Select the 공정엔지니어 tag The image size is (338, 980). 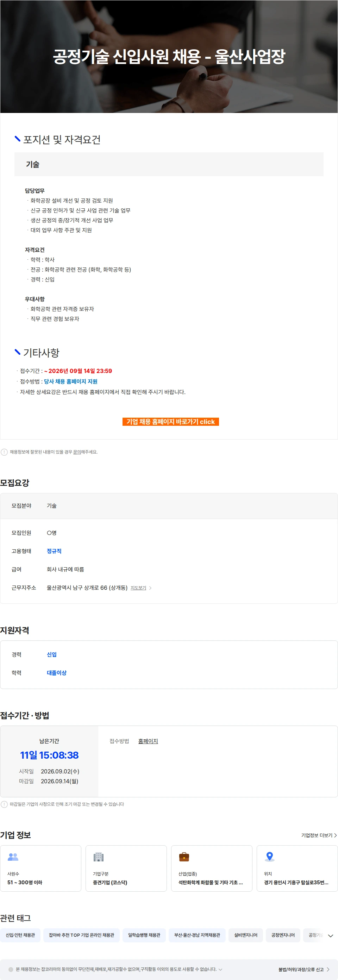[x=283, y=935]
